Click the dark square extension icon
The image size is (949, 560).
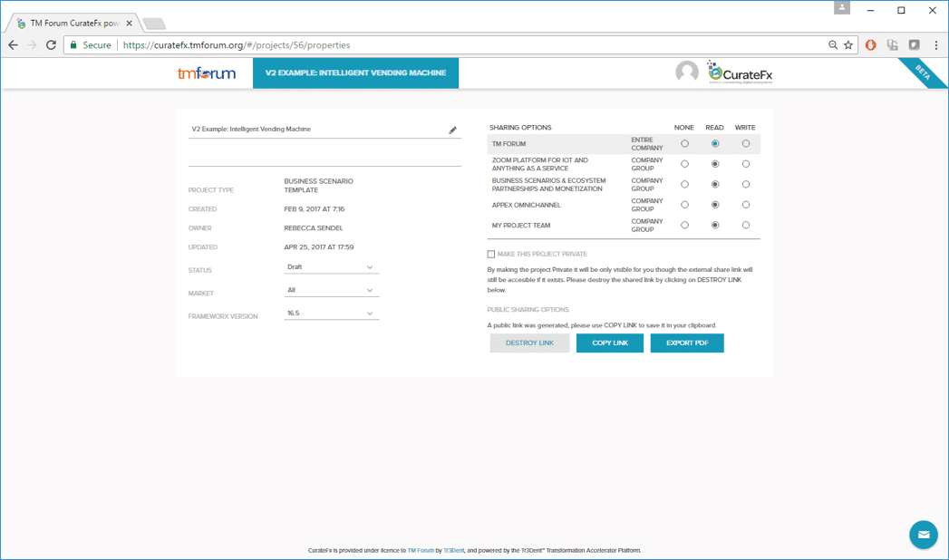914,45
